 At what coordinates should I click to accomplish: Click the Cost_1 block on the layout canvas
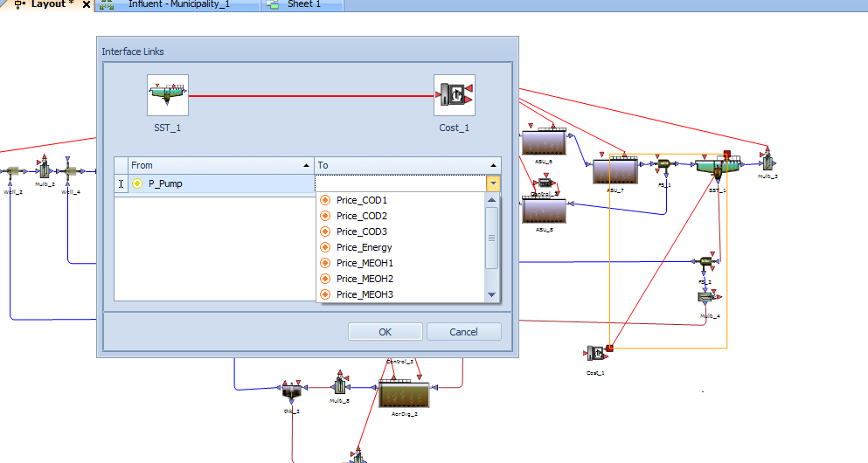point(597,353)
